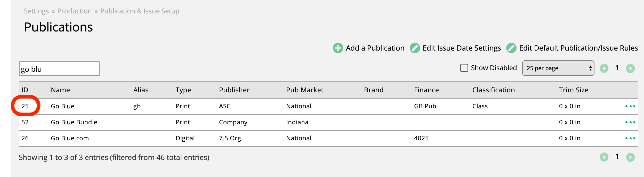Open the three-dot menu for Go Blue Bundle
The image size is (644, 177).
coord(630,122)
